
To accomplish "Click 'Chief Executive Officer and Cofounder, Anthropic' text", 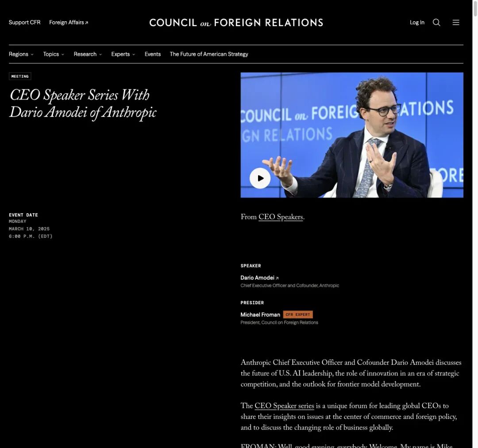I will coord(289,286).
